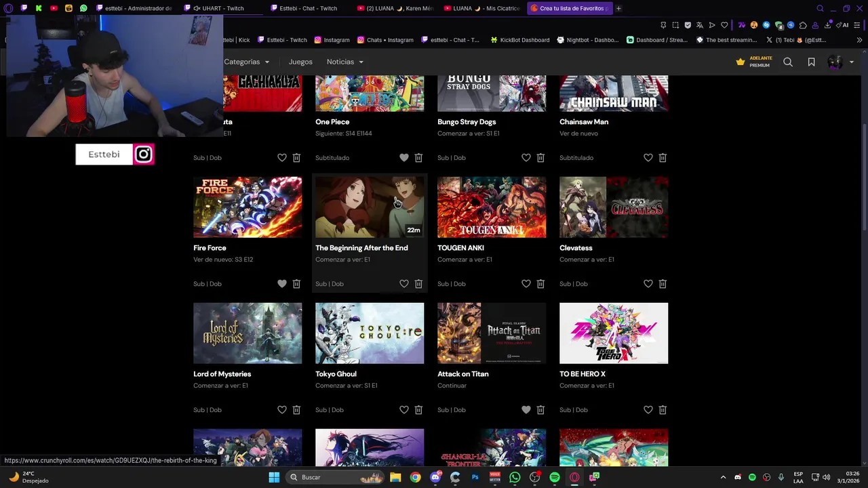Remove Bungo Stray Dogs with trash icon
This screenshot has width=868, height=488.
pyautogui.click(x=540, y=158)
